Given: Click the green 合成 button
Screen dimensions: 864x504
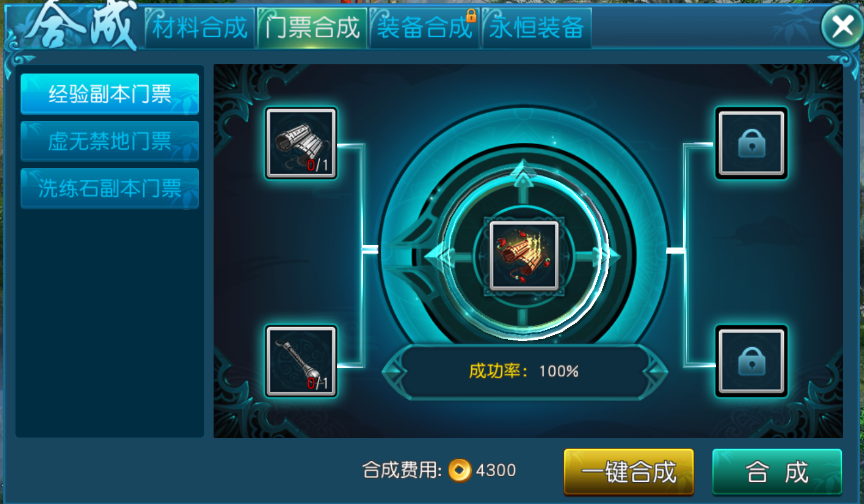Looking at the screenshot, I should pyautogui.click(x=777, y=472).
